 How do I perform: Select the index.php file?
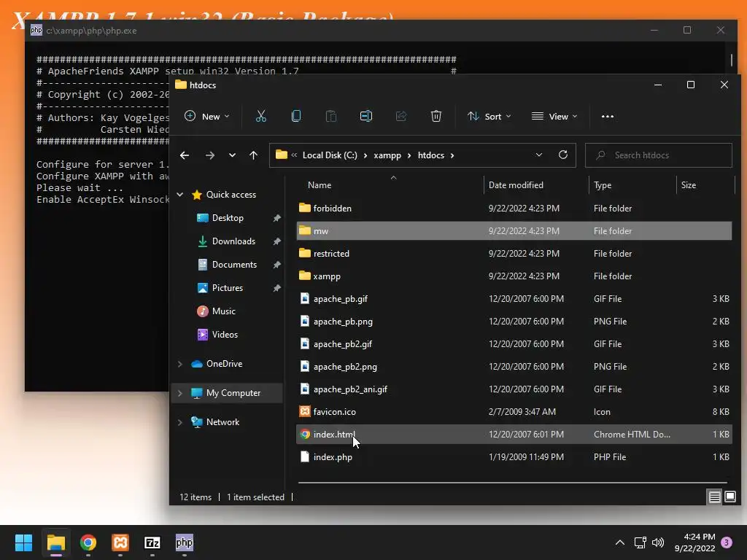point(514,457)
